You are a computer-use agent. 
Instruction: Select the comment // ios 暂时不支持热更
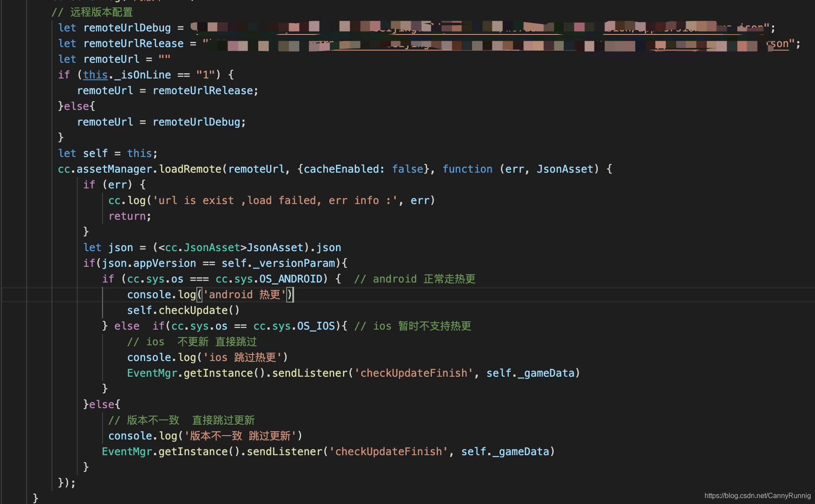(412, 326)
